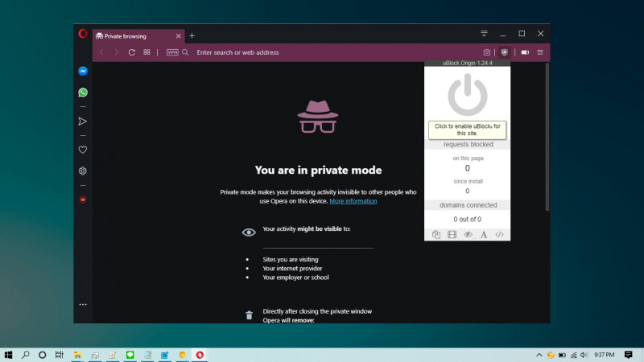The width and height of the screenshot is (644, 362).
Task: Click 'Your employer or school' list item
Action: (x=295, y=278)
